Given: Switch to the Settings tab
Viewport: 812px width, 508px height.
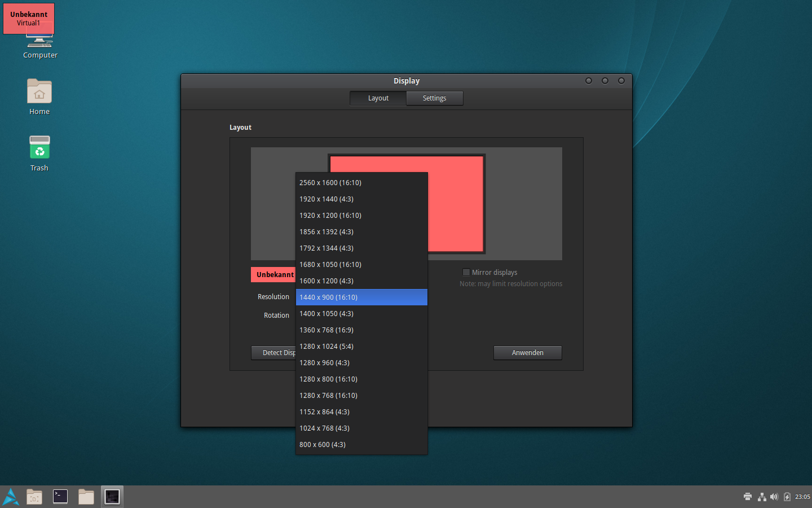Looking at the screenshot, I should pos(435,98).
